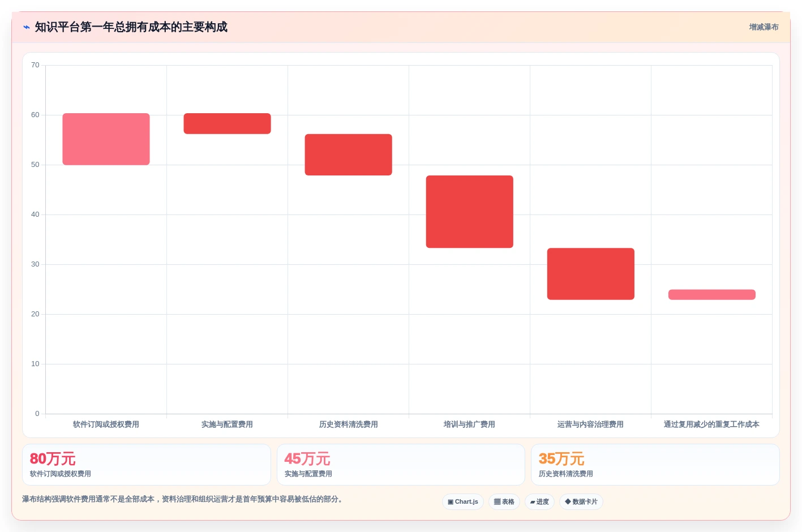802x532 pixels.
Task: Select the 历史资料清洗费用 waterfall bar
Action: coord(348,155)
